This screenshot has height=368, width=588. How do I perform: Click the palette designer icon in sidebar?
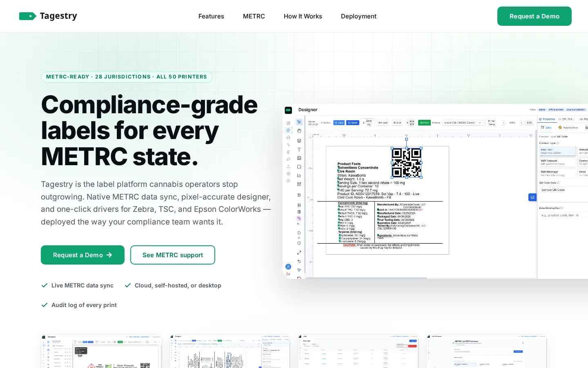pyautogui.click(x=288, y=130)
